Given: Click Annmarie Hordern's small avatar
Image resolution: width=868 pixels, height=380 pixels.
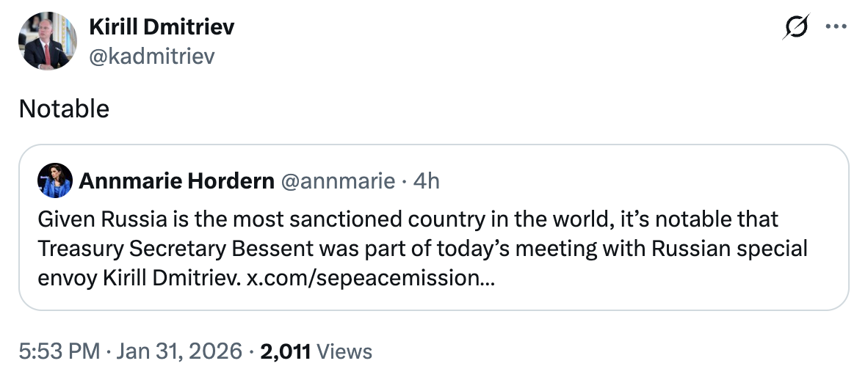Looking at the screenshot, I should click(x=55, y=180).
